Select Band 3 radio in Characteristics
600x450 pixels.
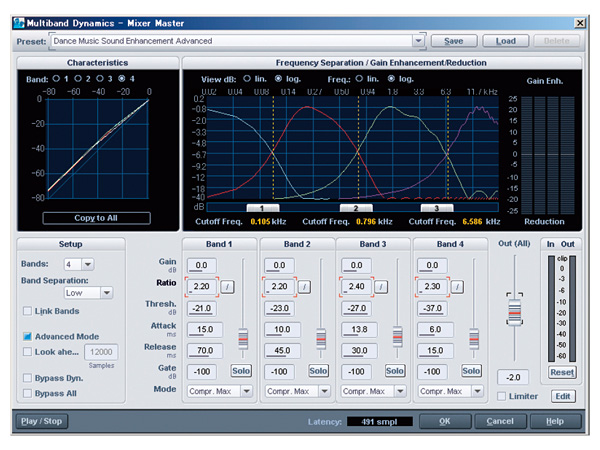(100, 78)
